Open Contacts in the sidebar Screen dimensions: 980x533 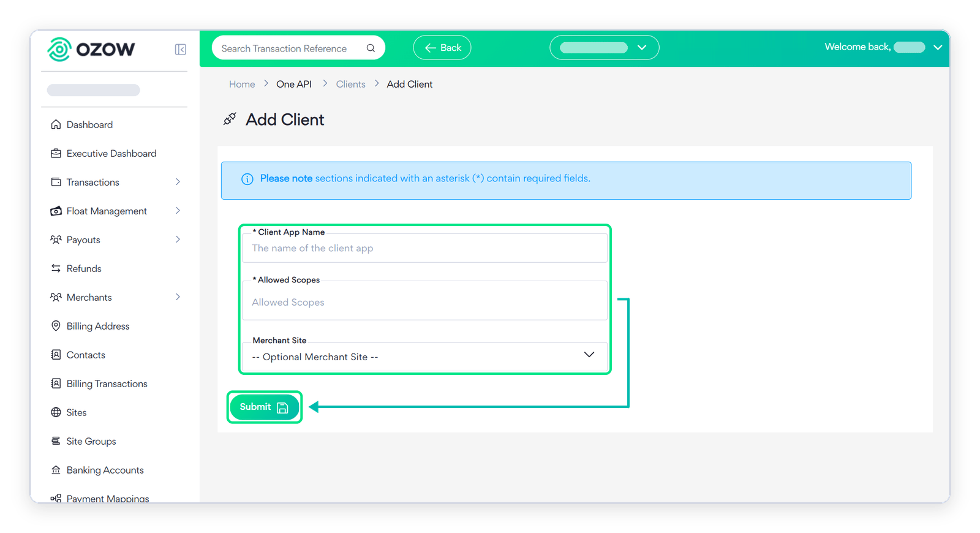tap(86, 355)
